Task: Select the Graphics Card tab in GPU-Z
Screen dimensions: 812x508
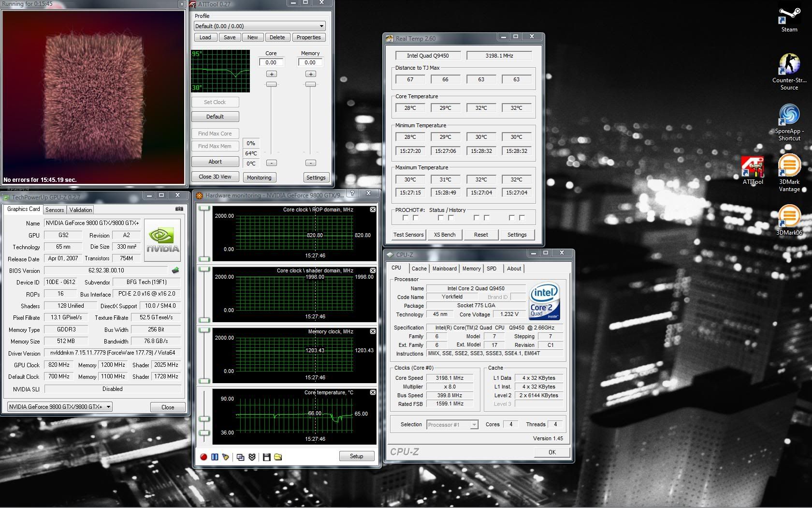Action: pyautogui.click(x=23, y=209)
